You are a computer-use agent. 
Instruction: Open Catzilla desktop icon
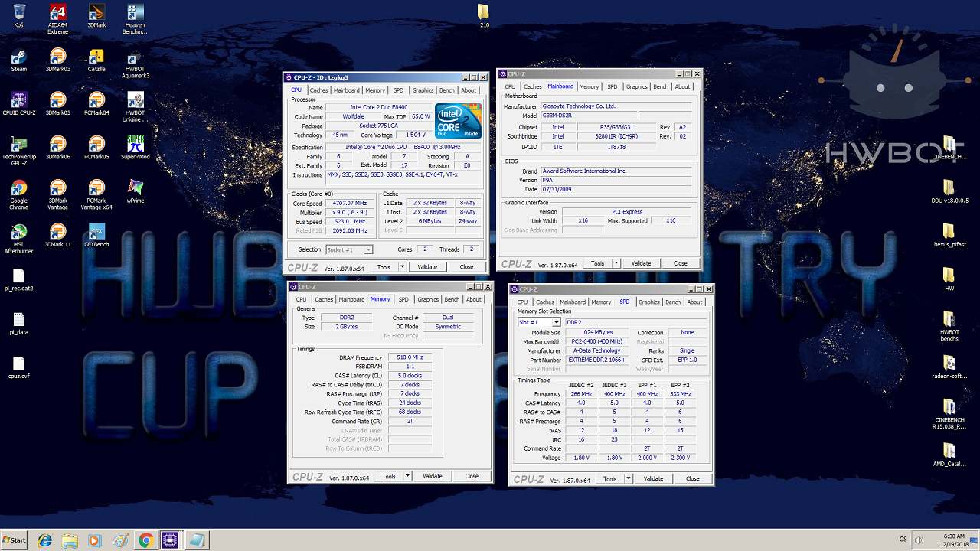click(96, 60)
